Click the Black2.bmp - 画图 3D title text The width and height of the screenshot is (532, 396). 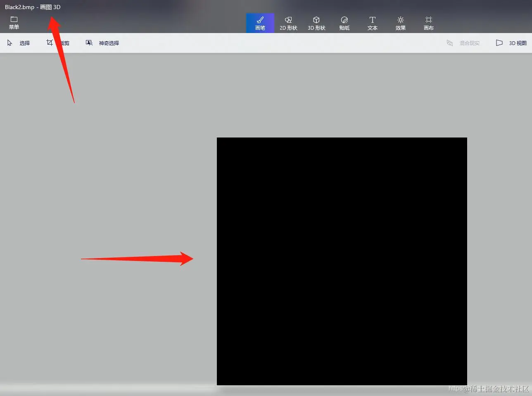pyautogui.click(x=33, y=7)
